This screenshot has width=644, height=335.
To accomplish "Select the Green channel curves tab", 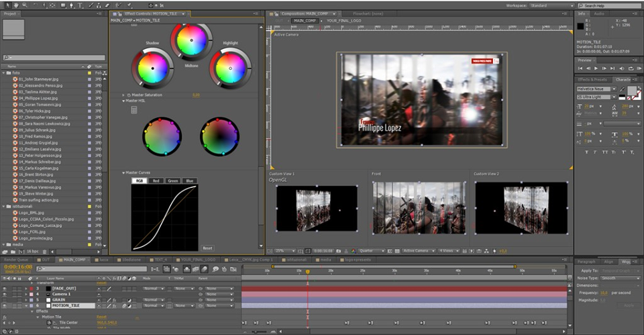I will coord(173,181).
